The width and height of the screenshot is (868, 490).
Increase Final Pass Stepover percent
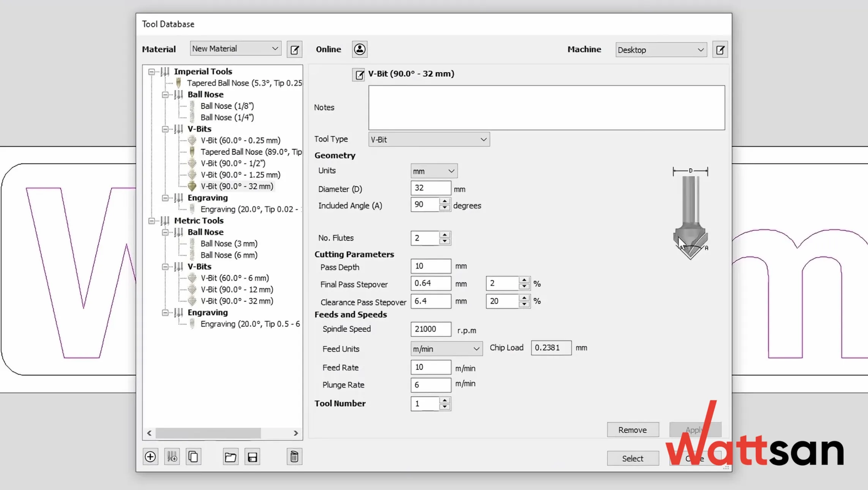524,280
